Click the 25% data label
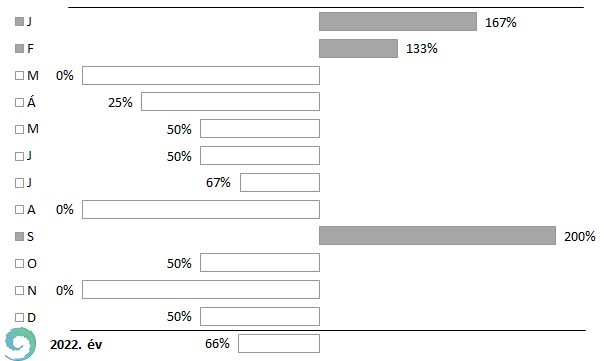This screenshot has width=604, height=361. pyautogui.click(x=120, y=102)
